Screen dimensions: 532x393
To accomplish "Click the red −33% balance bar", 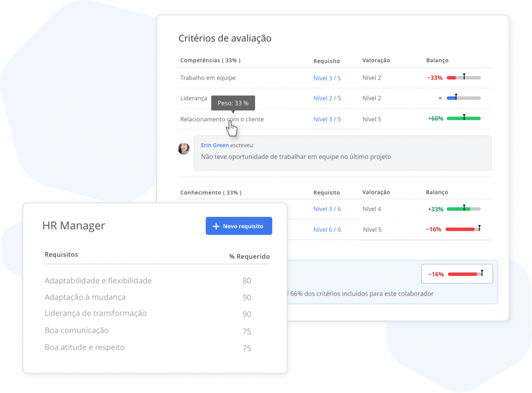I will (463, 78).
